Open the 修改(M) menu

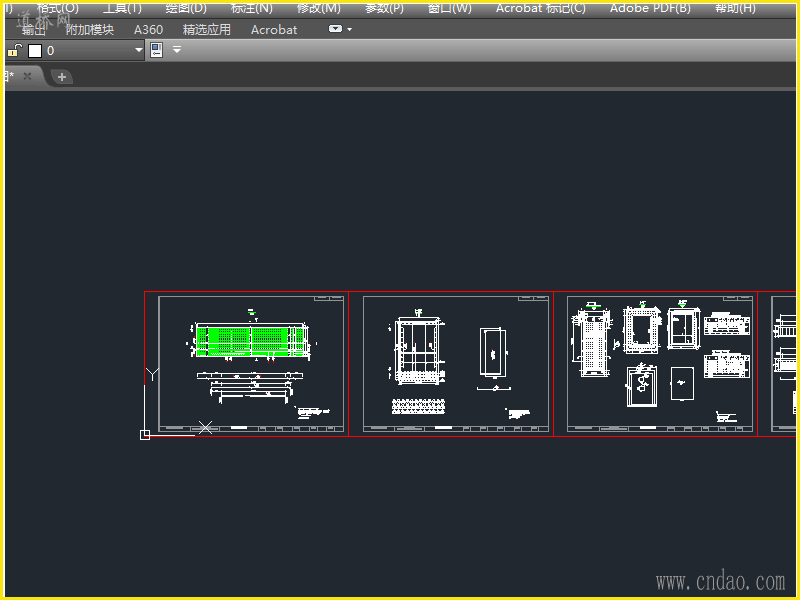(319, 8)
